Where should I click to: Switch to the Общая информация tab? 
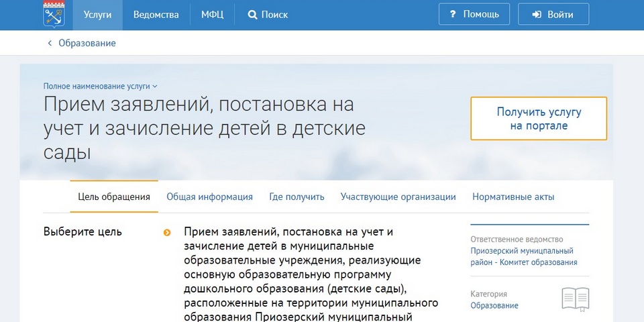(209, 197)
